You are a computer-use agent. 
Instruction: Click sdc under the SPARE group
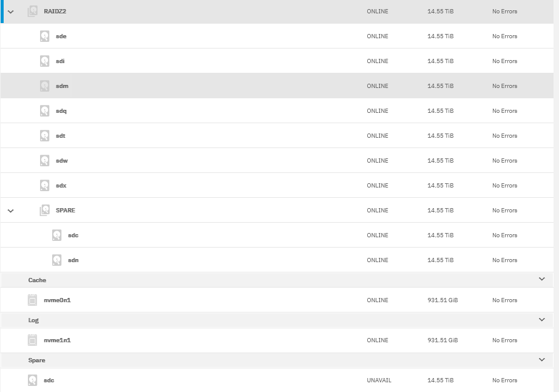[73, 235]
